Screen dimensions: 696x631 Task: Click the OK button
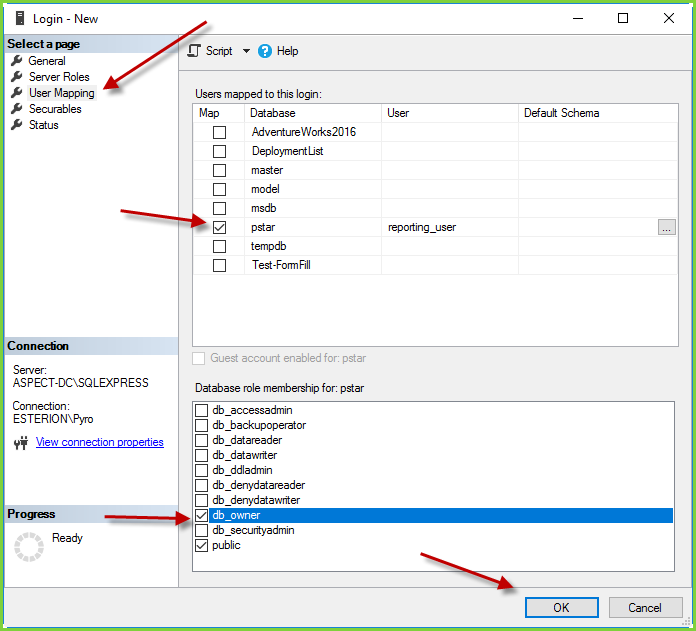coord(562,607)
